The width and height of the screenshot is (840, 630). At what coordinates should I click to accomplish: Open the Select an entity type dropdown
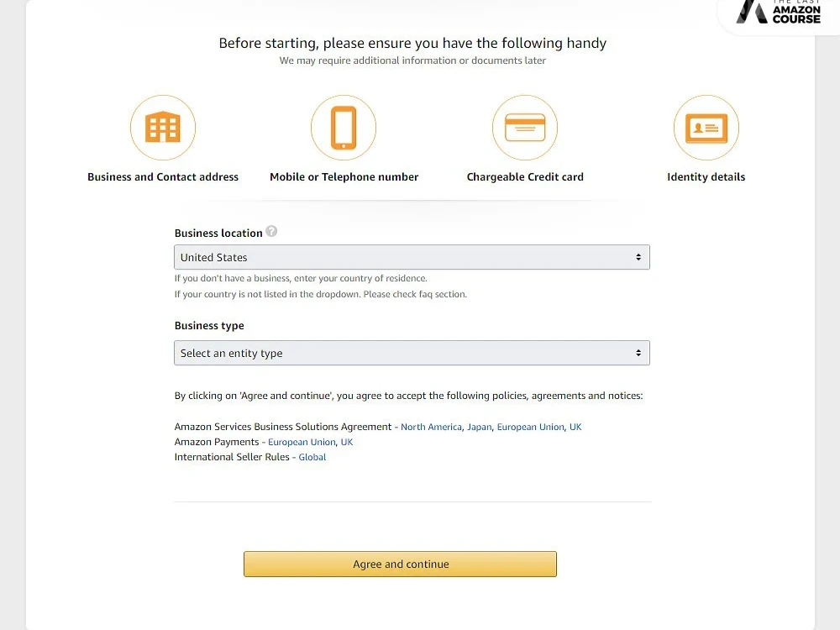[x=412, y=353]
